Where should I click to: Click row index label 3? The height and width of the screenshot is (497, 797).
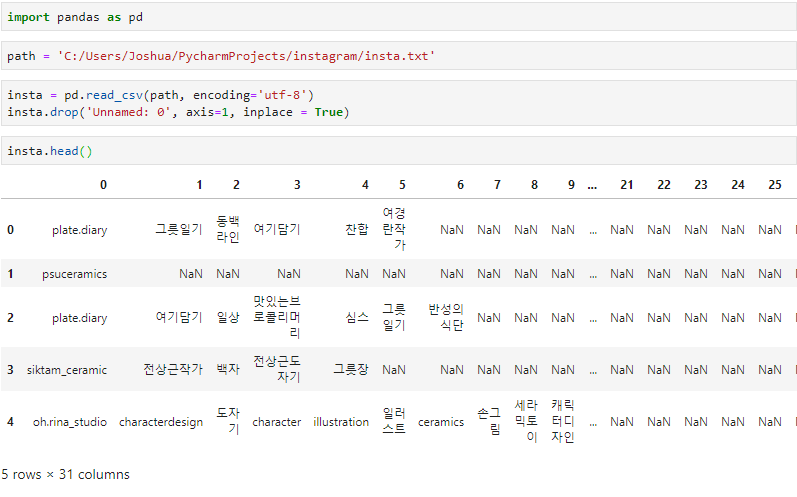point(10,370)
